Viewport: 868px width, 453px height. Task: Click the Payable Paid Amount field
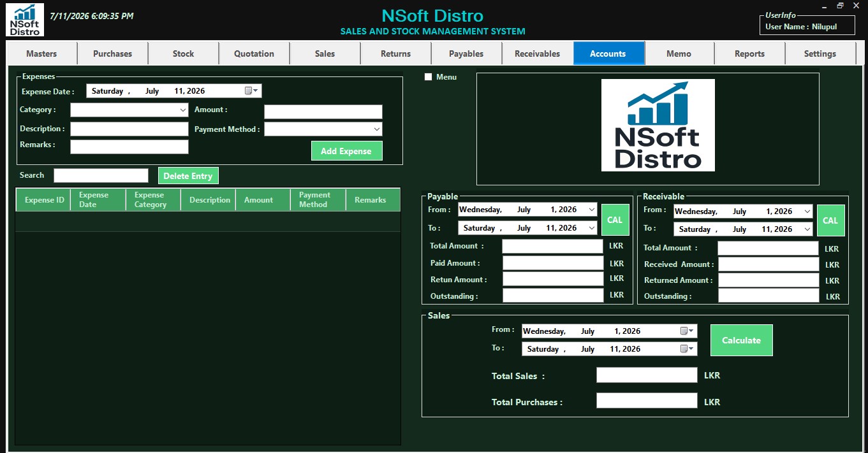pyautogui.click(x=553, y=263)
